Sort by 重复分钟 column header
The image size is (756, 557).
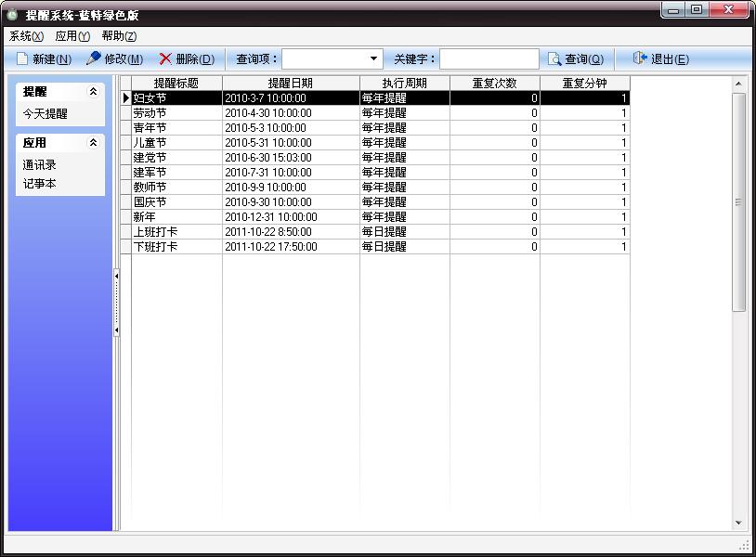tap(585, 83)
